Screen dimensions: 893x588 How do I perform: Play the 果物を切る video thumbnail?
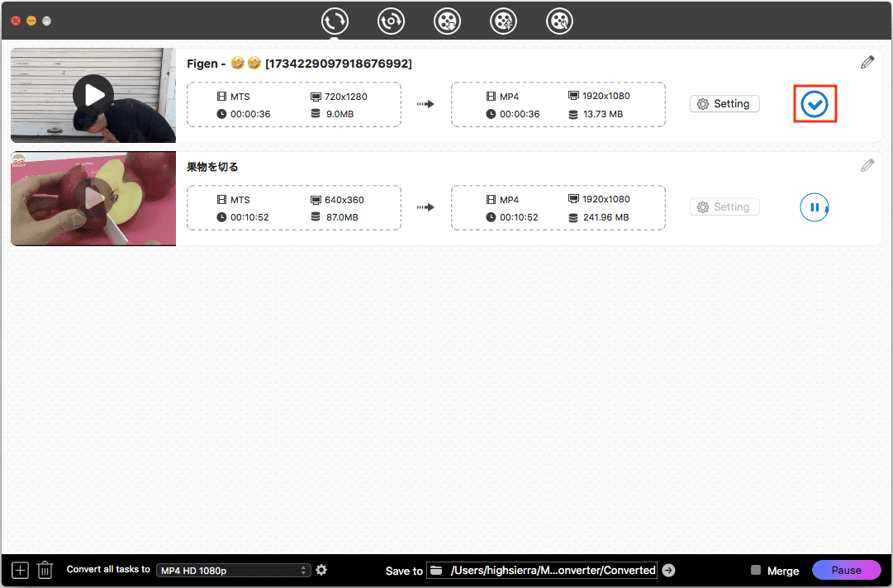pos(93,198)
